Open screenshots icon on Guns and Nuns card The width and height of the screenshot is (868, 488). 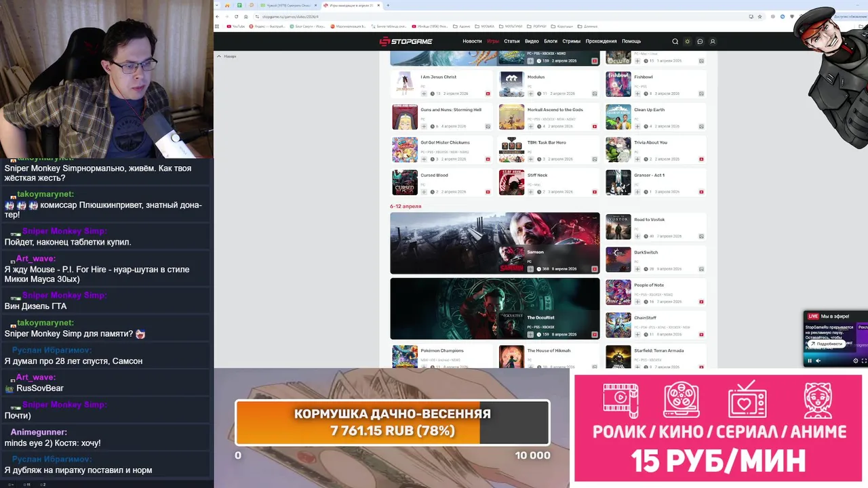click(x=488, y=126)
